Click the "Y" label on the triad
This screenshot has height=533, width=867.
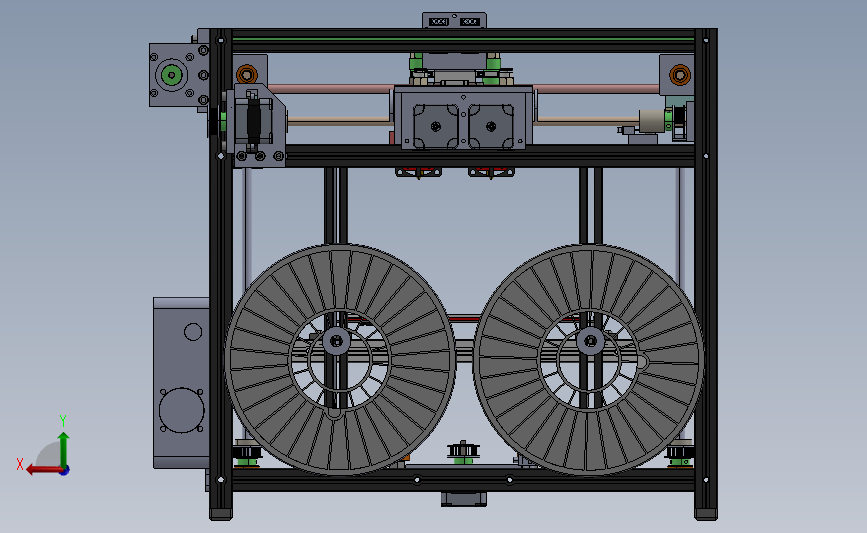(63, 421)
